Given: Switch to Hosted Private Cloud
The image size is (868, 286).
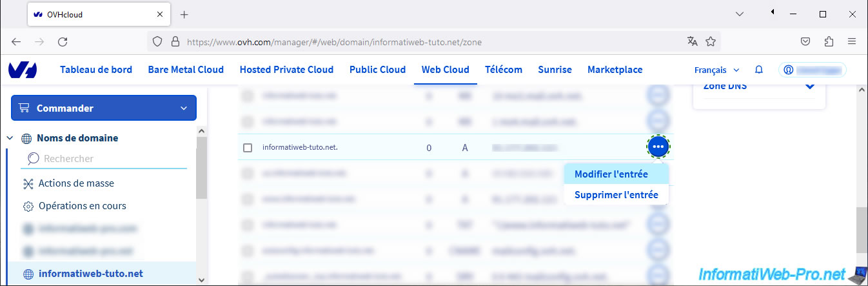Looking at the screenshot, I should [286, 70].
